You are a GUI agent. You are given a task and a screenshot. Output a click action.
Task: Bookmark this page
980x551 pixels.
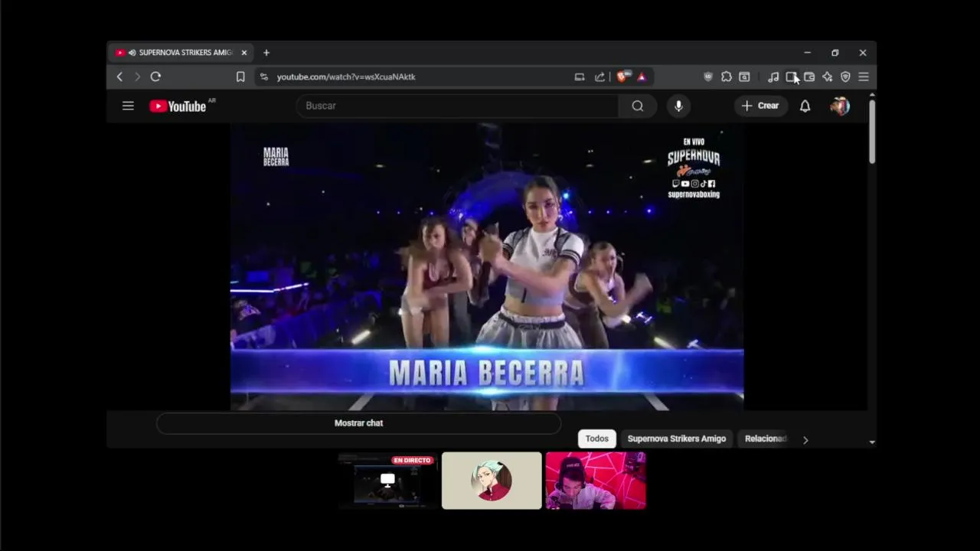pyautogui.click(x=240, y=77)
